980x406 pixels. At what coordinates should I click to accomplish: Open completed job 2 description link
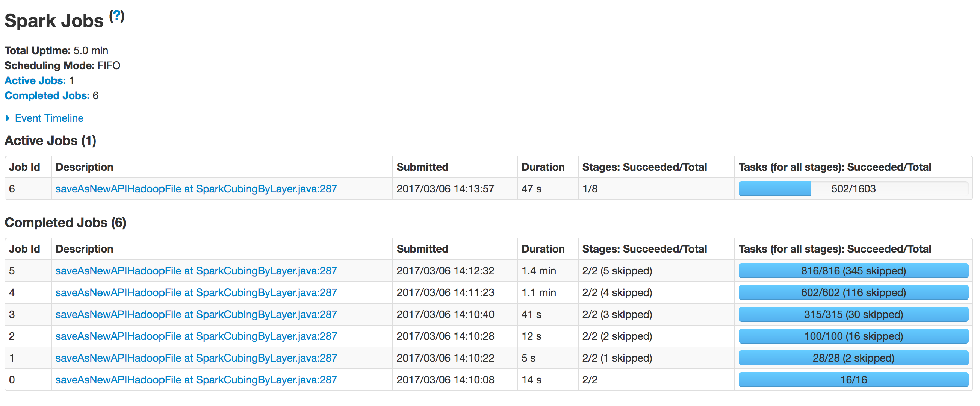[196, 336]
